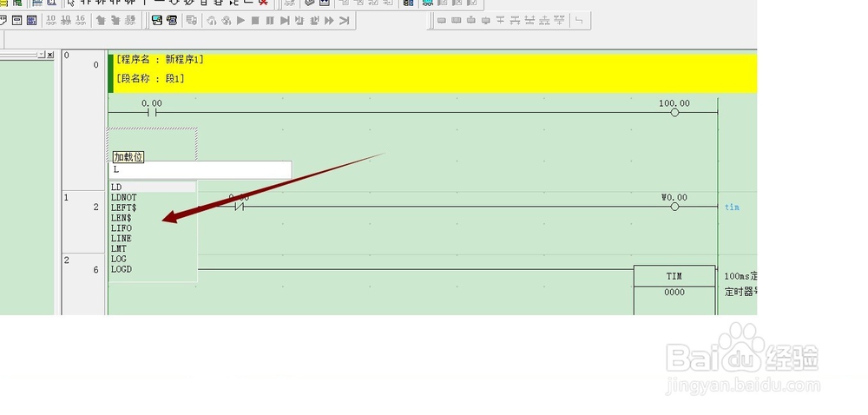
Task: Click the red X delete icon
Action: pyautogui.click(x=264, y=3)
